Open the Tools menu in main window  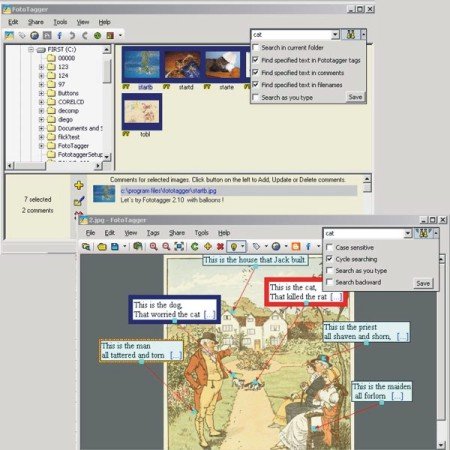pos(60,22)
